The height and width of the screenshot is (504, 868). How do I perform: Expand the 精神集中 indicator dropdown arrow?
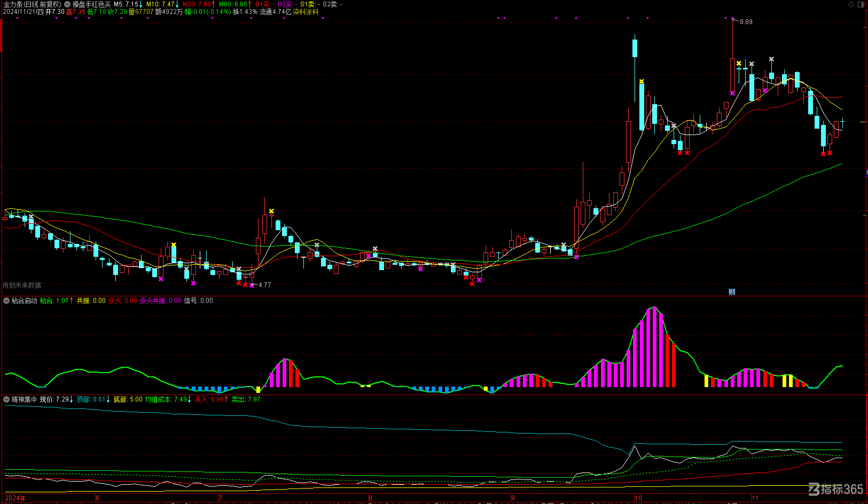click(6, 399)
